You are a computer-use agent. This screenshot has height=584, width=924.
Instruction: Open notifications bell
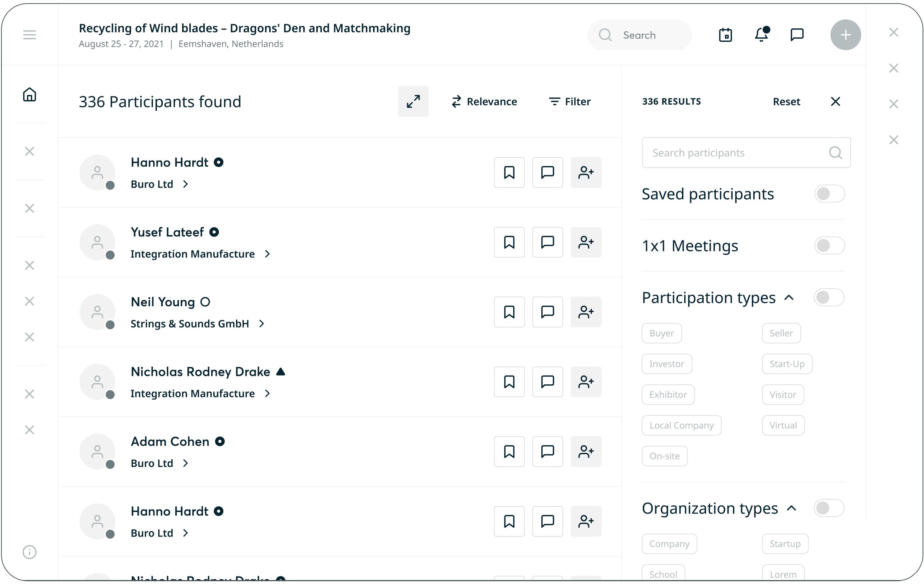(x=761, y=34)
